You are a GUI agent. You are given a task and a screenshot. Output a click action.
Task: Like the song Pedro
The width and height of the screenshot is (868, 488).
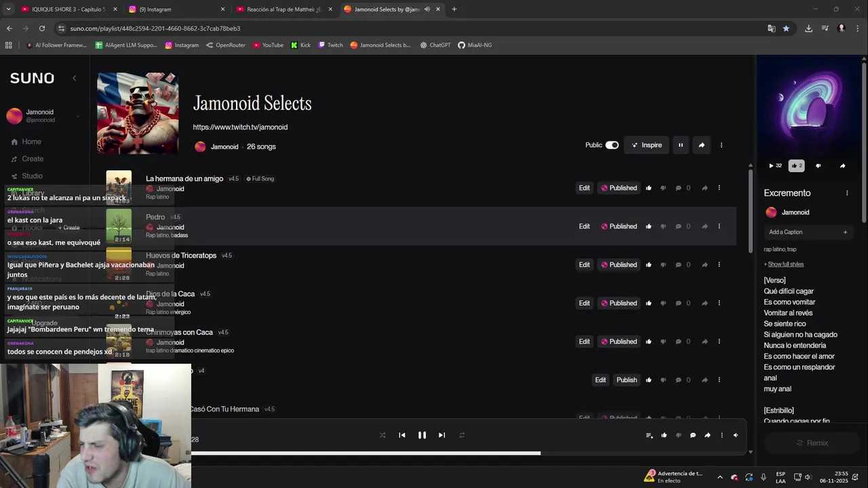649,226
